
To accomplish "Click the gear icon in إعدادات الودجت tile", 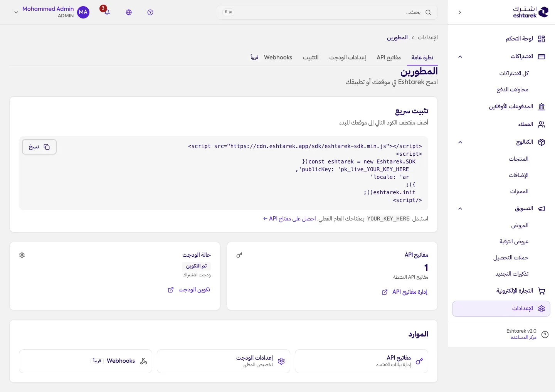I will 281,361.
